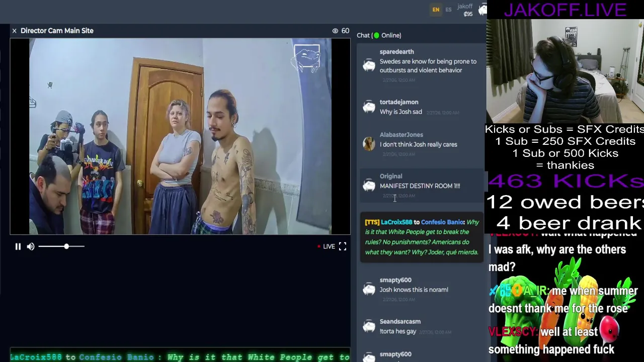This screenshot has height=362, width=644.
Task: Adjust the volume slider knob
Action: [66, 246]
